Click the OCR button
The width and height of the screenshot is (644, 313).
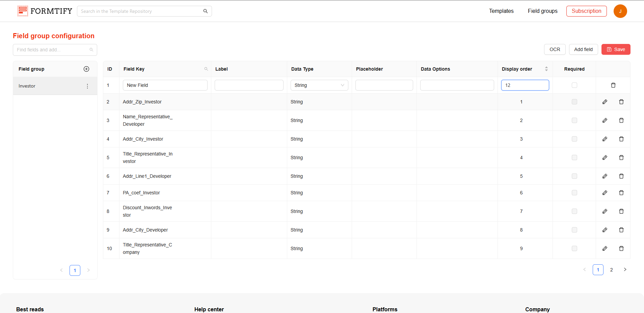[555, 49]
